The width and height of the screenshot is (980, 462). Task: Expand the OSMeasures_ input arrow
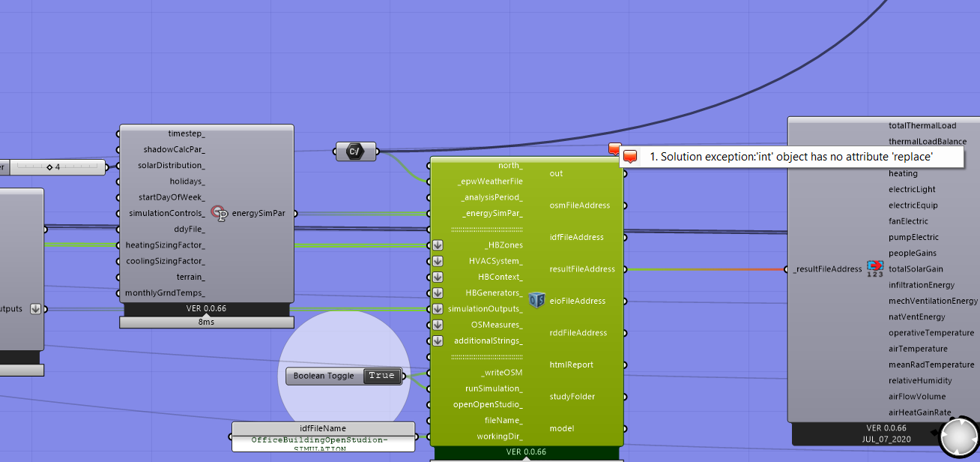(x=438, y=325)
